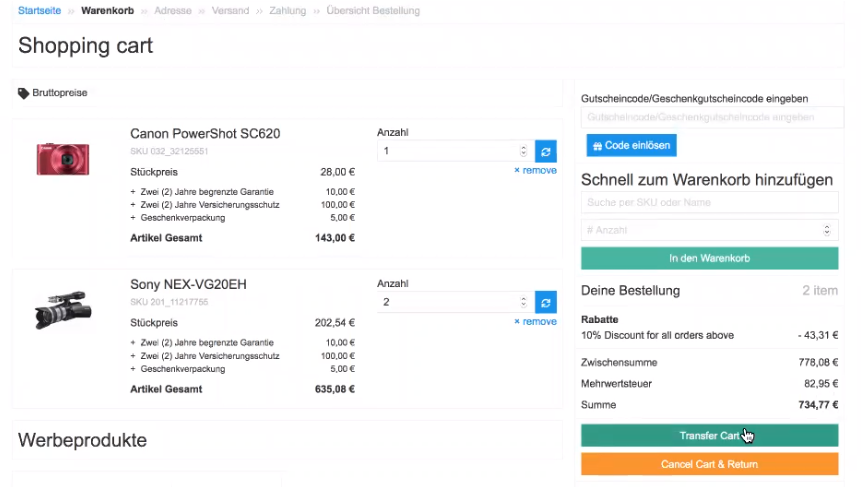Click the Bruttopreise price tag icon

23,93
